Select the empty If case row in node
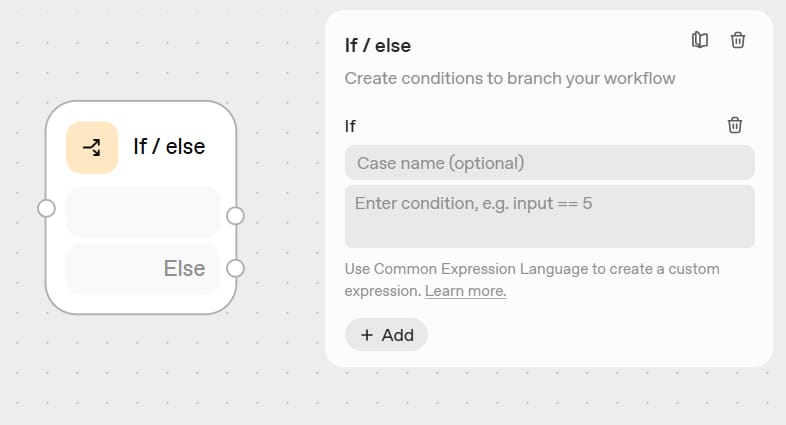Image resolution: width=786 pixels, height=425 pixels. click(x=142, y=212)
